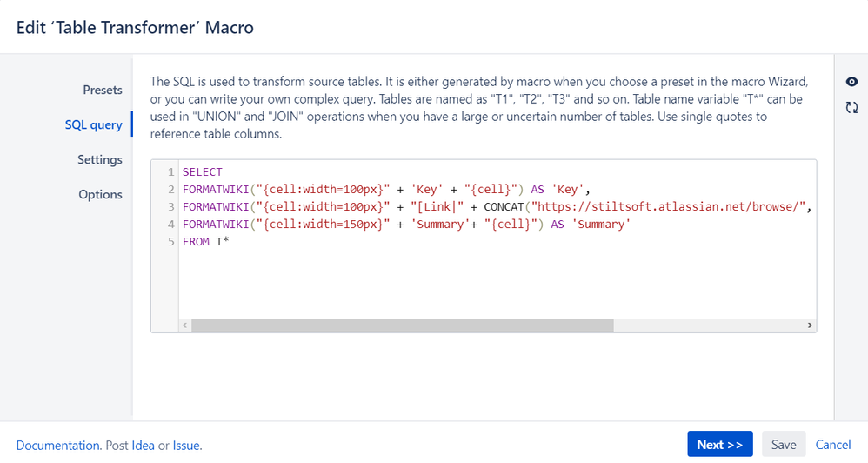Follow the Idea link

tap(143, 446)
